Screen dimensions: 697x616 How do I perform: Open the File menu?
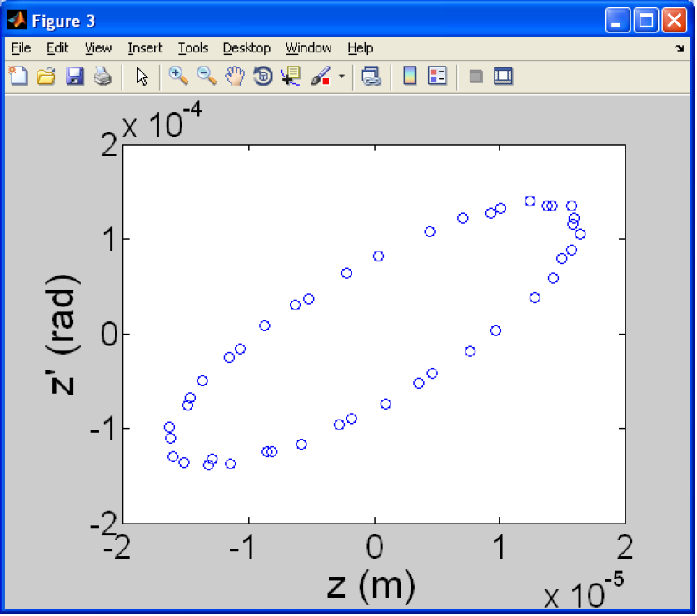pyautogui.click(x=21, y=48)
